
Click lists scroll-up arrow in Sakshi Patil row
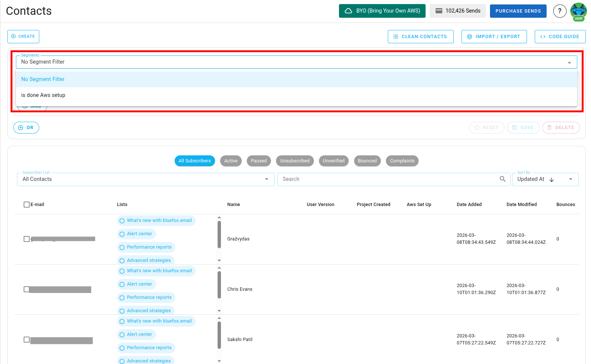coord(219,318)
